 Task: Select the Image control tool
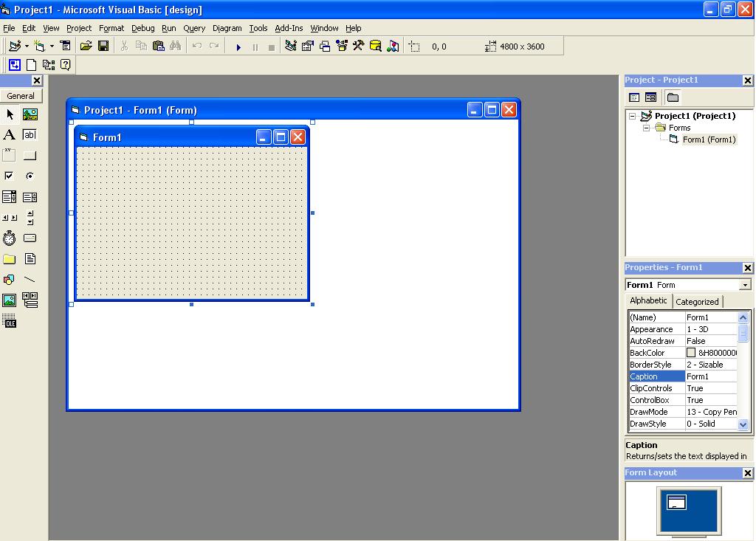tap(10, 300)
